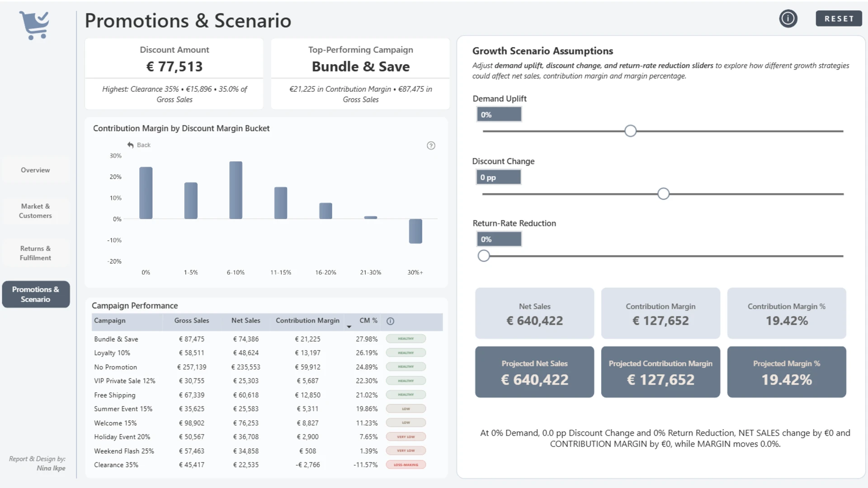
Task: Click the chart help question mark icon
Action: coord(431,145)
